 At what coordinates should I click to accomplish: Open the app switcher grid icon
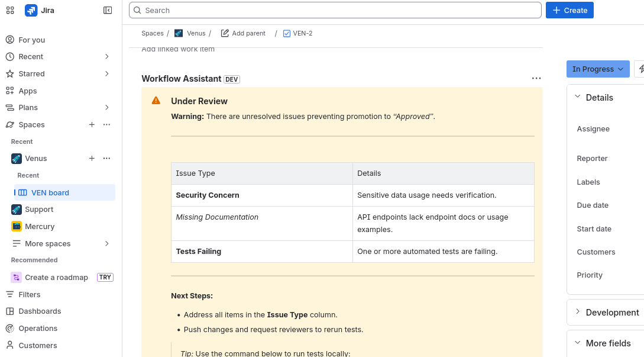click(10, 10)
